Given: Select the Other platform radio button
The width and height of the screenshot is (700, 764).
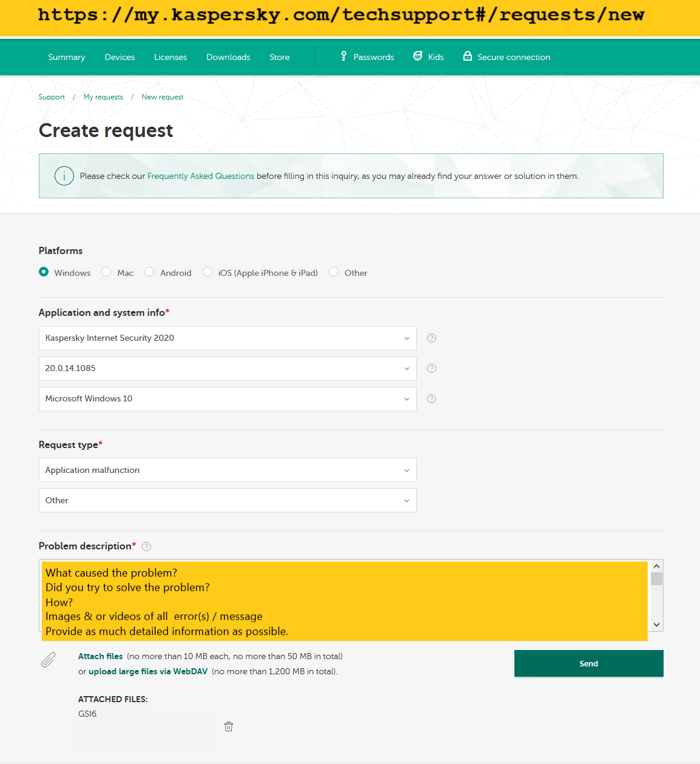Looking at the screenshot, I should [334, 272].
